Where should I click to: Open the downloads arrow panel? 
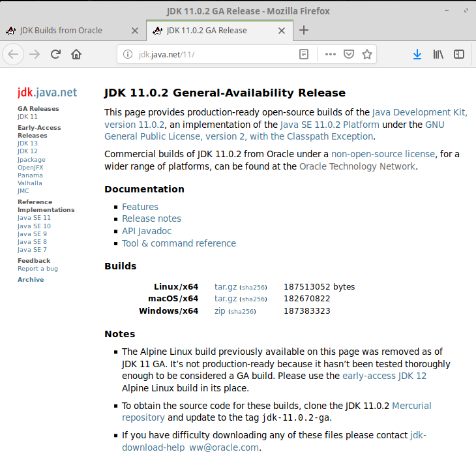point(417,54)
